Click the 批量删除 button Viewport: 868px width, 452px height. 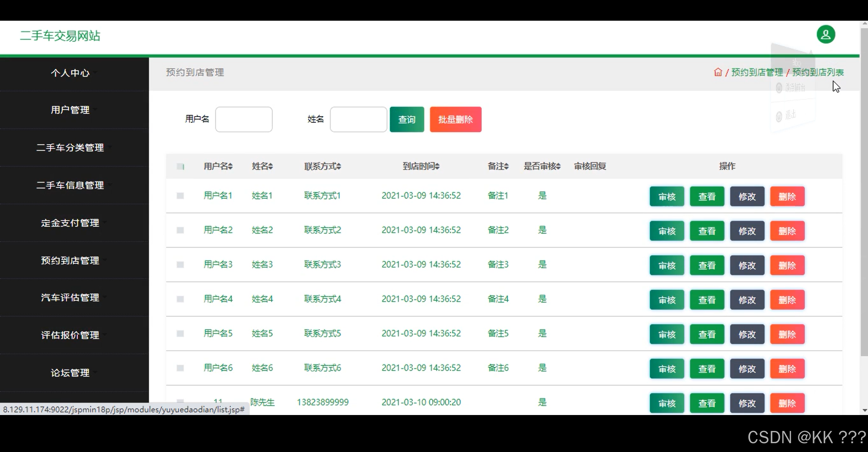(x=455, y=119)
